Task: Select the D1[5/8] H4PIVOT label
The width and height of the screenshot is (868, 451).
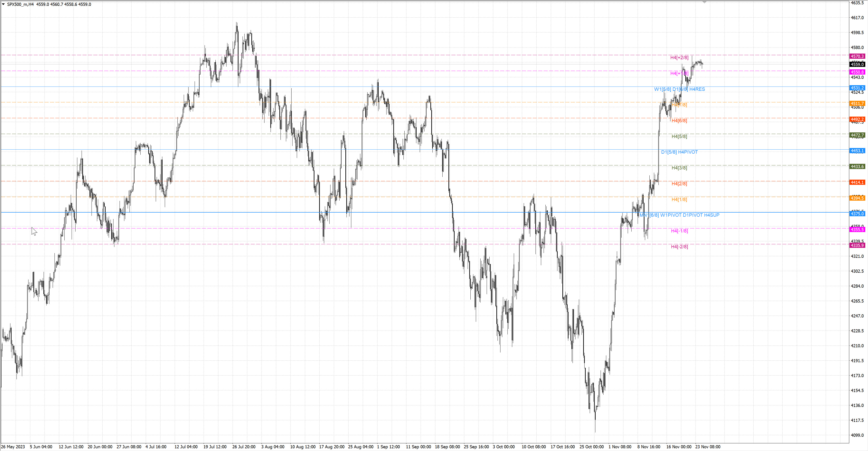Action: [x=679, y=152]
